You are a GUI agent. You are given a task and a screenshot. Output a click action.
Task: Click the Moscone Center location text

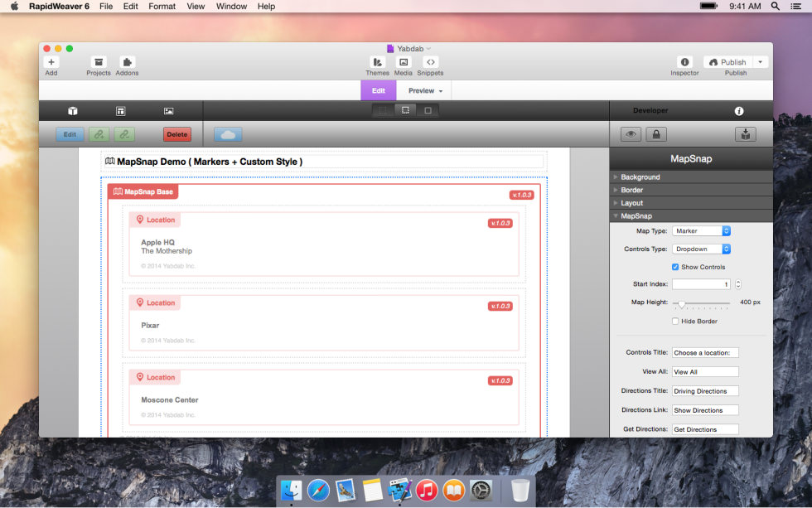point(170,399)
